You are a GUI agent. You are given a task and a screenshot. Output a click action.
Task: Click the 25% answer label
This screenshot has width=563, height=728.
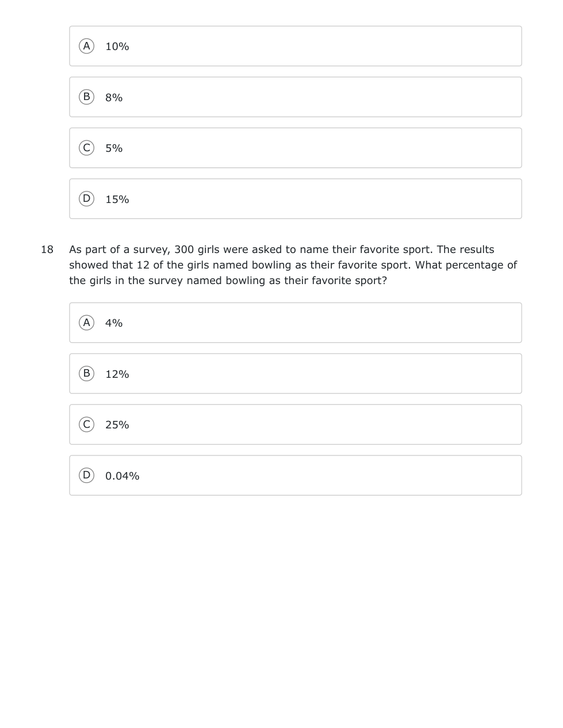[117, 425]
